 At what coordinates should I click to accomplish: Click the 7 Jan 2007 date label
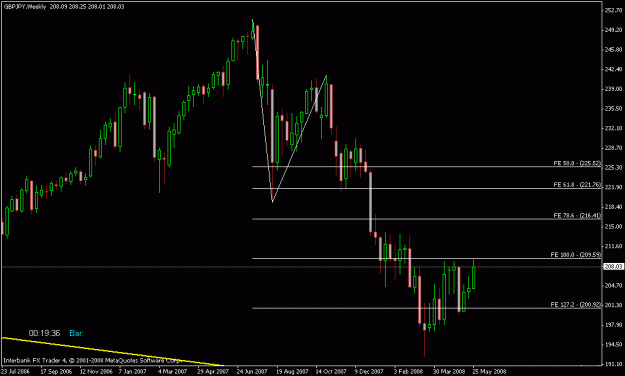click(132, 371)
